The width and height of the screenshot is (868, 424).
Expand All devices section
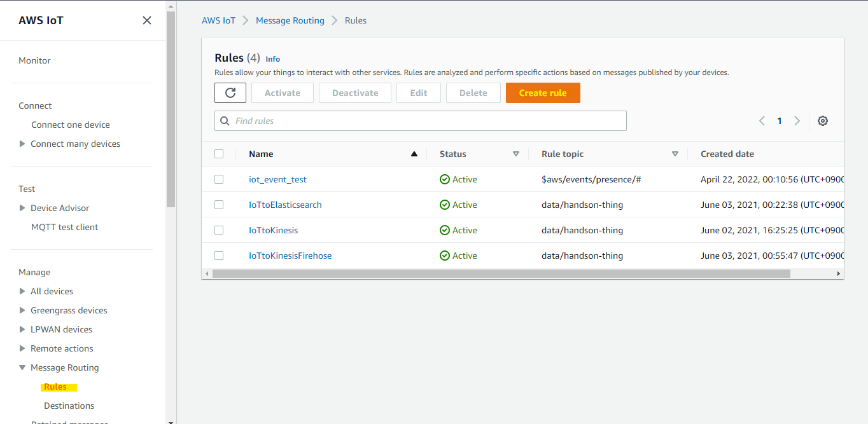(23, 291)
